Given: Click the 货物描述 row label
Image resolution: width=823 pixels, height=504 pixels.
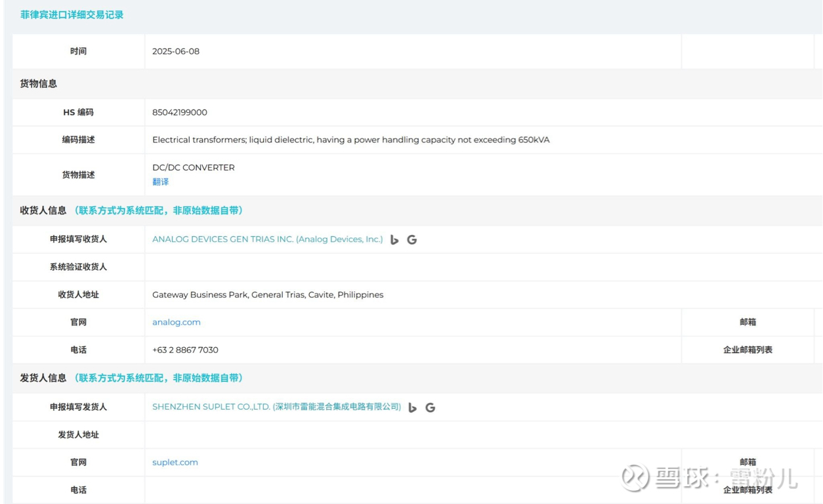Looking at the screenshot, I should click(x=79, y=175).
